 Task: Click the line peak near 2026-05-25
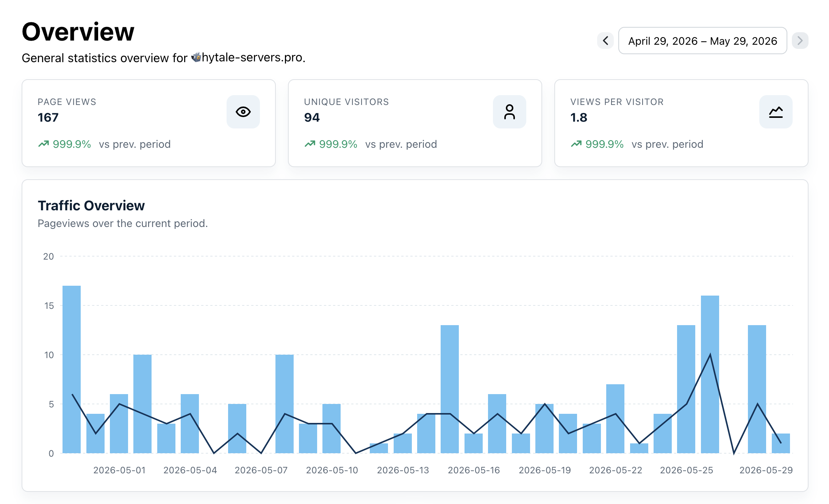(x=710, y=355)
